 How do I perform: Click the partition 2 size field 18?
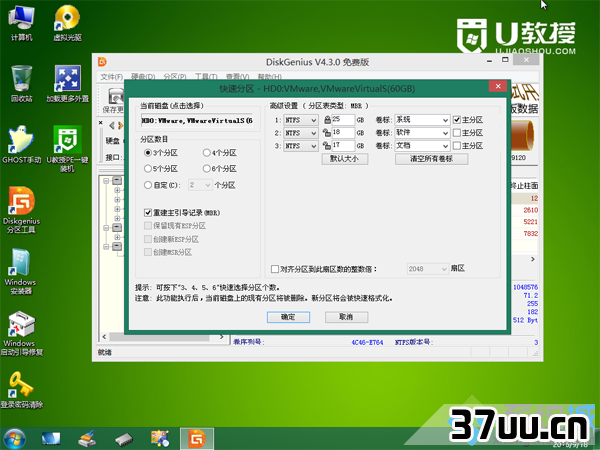[x=343, y=133]
